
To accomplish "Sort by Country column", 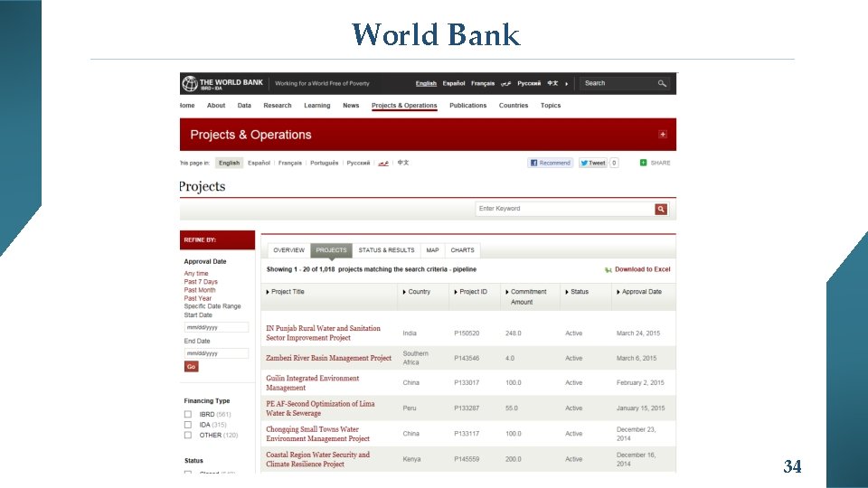I will coord(416,292).
